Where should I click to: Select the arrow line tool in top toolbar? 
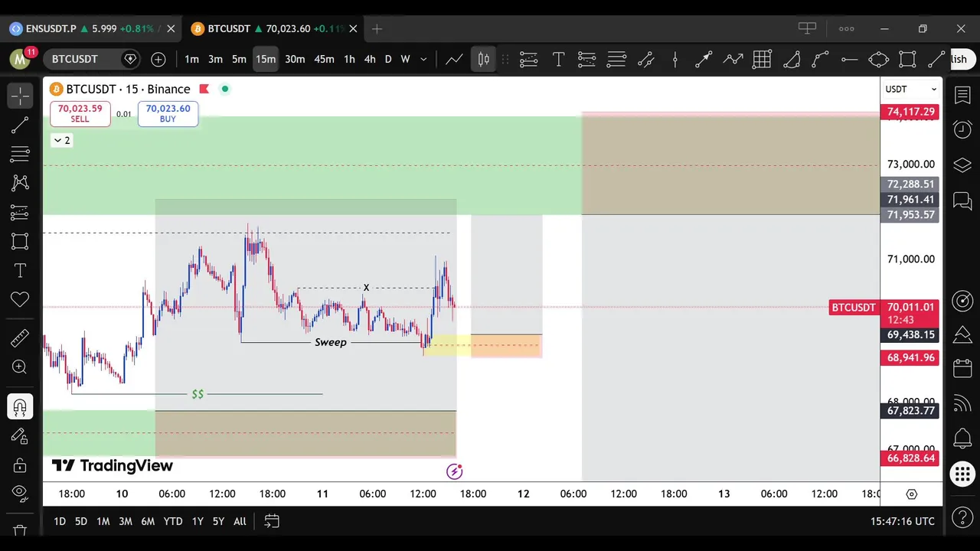[704, 59]
